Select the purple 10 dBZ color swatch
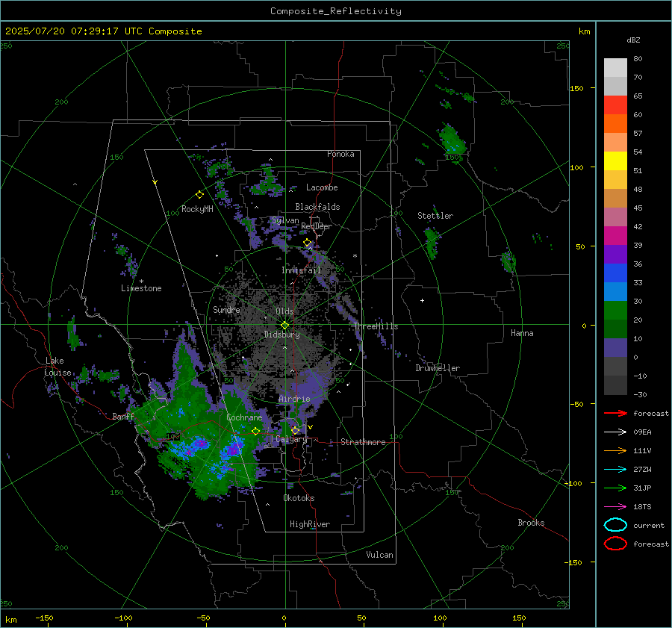This screenshot has height=628, width=672. click(x=615, y=347)
